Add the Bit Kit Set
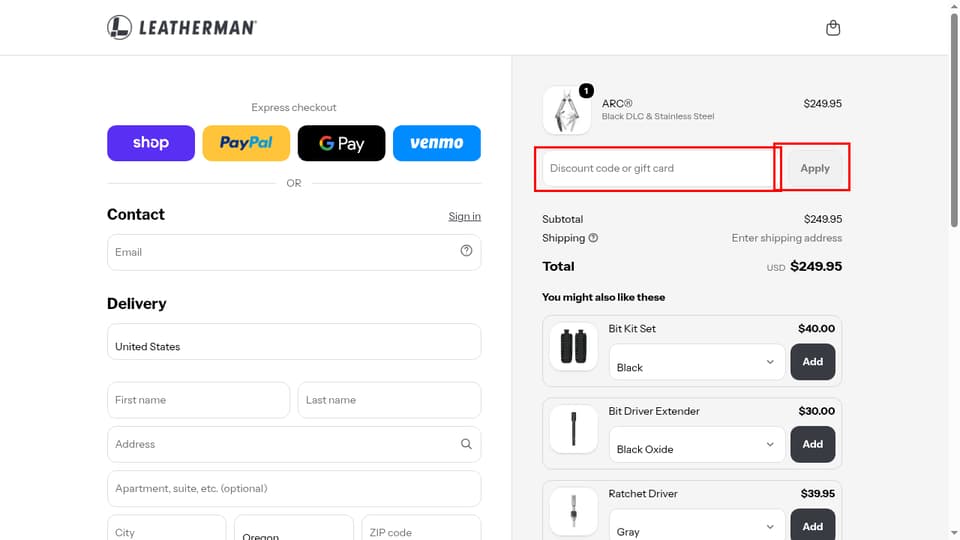This screenshot has width=960, height=540. coord(812,362)
